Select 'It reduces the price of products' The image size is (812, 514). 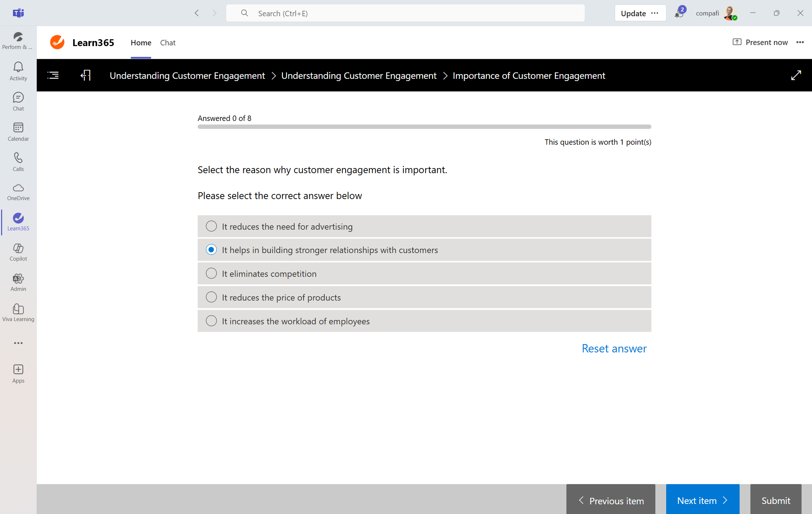pos(424,297)
